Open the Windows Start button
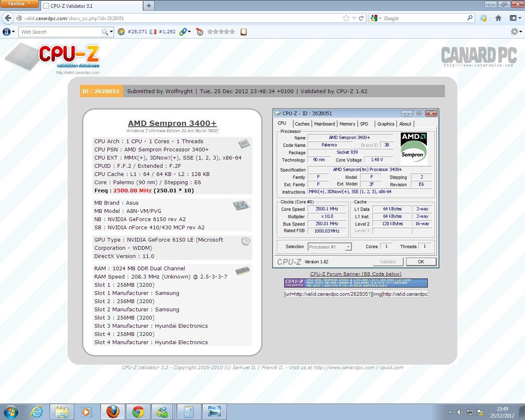This screenshot has width=525, height=420. [x=11, y=411]
